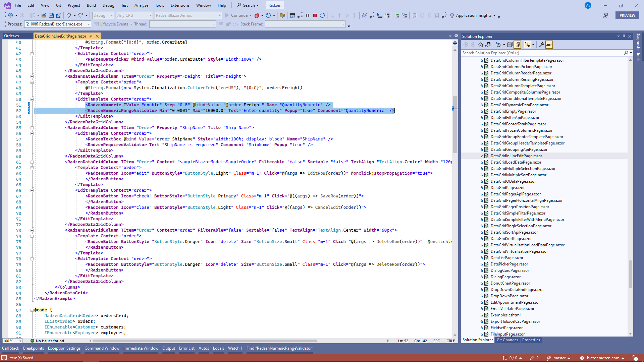Collapse All items in Solution Explorer
The image size is (644, 362).
(x=510, y=45)
